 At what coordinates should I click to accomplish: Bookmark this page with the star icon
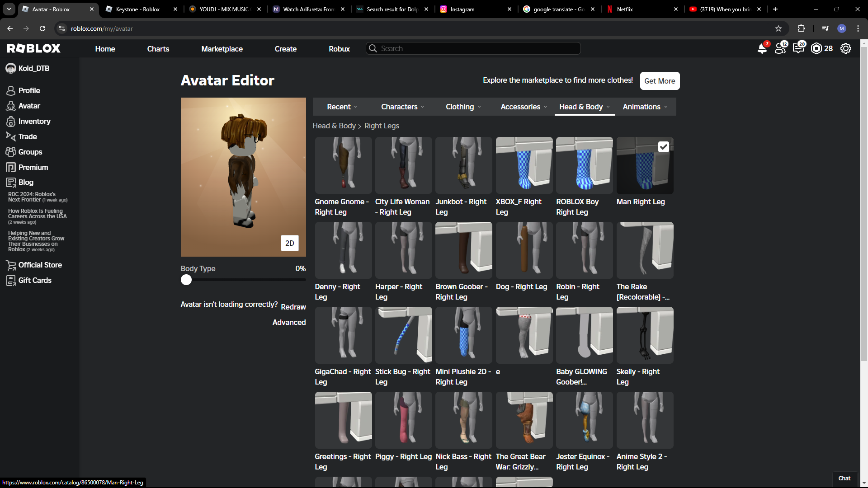click(778, 28)
